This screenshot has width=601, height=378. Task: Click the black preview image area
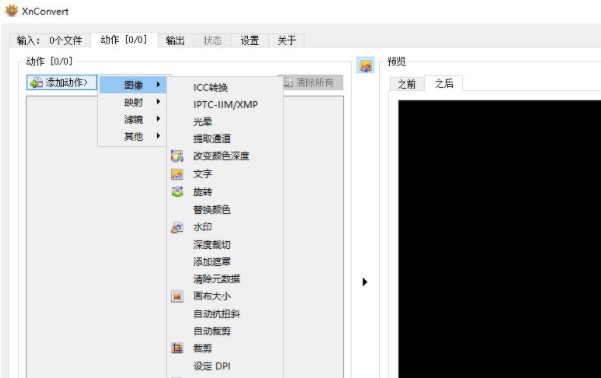[x=499, y=239]
